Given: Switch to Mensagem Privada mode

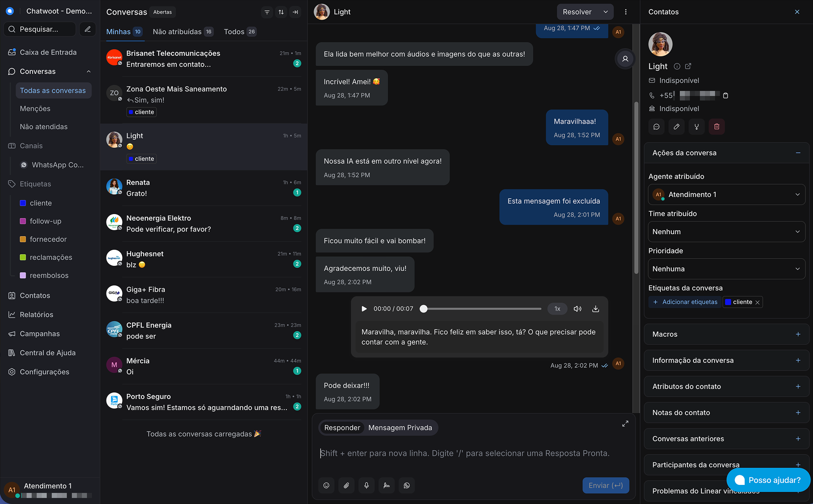Looking at the screenshot, I should (400, 428).
